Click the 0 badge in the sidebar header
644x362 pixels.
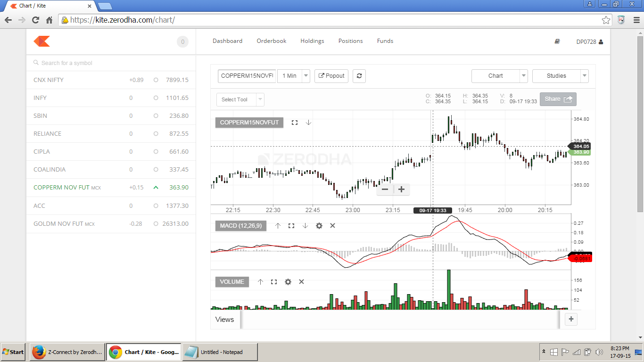click(182, 42)
